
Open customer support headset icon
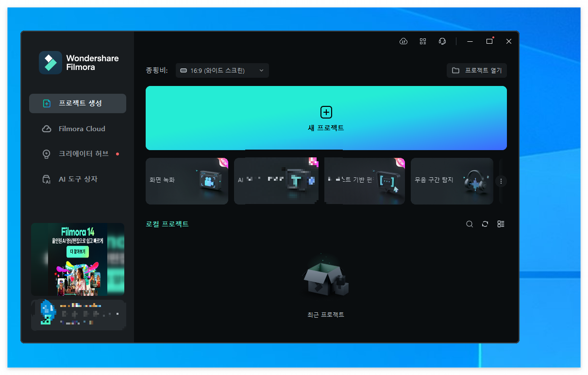[442, 41]
